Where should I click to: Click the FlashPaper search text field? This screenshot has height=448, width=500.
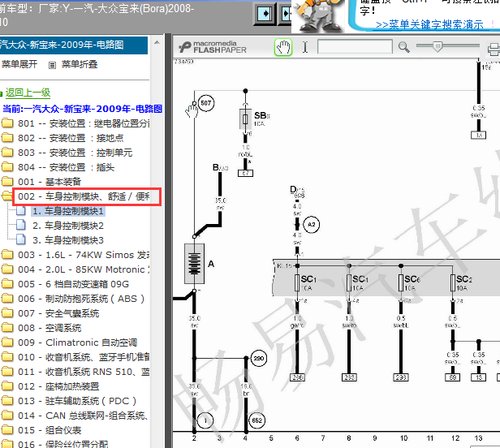[355, 47]
